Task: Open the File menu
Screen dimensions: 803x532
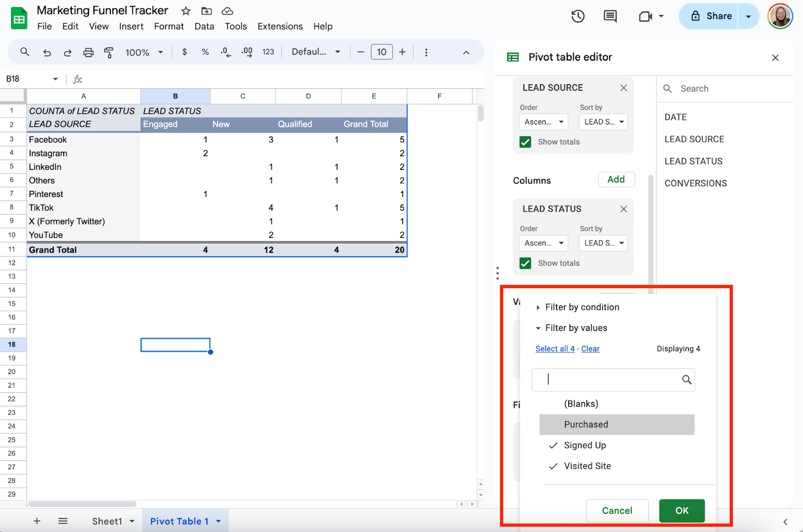Action: tap(45, 26)
